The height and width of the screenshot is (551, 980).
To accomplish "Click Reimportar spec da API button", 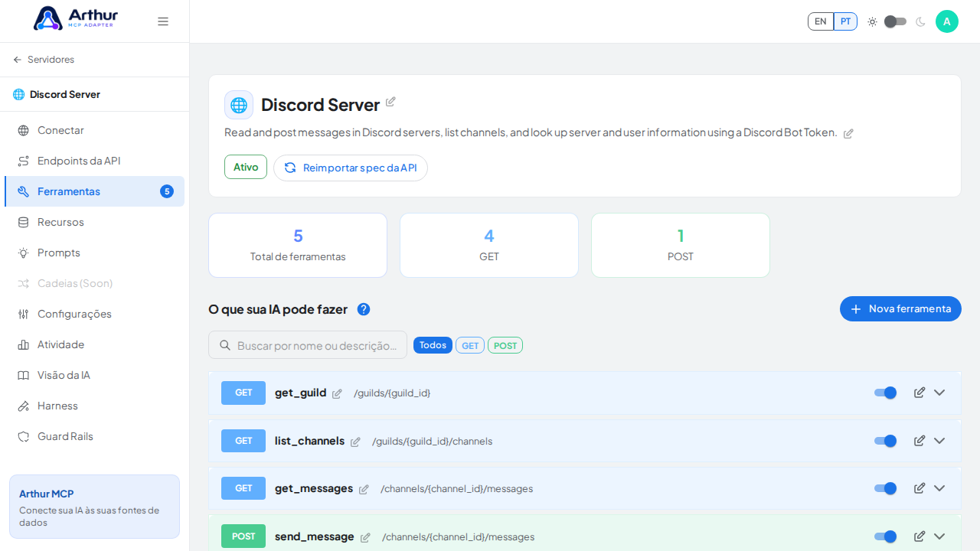I will pyautogui.click(x=351, y=168).
